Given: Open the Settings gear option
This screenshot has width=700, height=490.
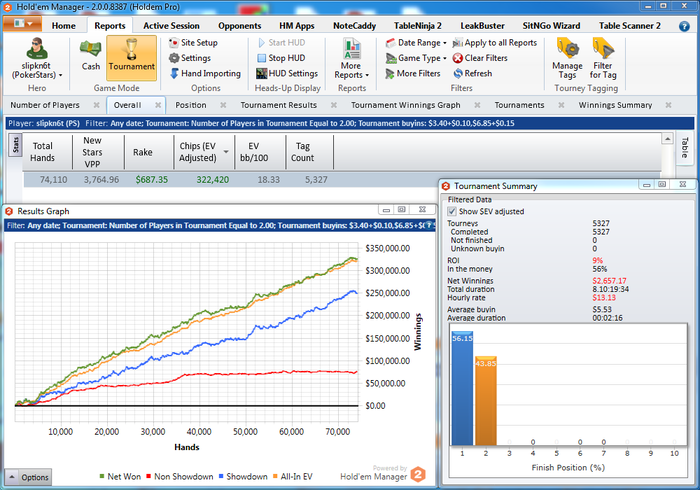Looking at the screenshot, I should 190,58.
